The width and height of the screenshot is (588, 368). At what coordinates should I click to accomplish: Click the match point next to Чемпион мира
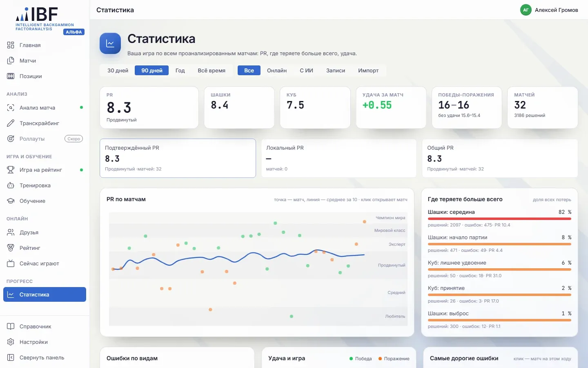pos(365,222)
